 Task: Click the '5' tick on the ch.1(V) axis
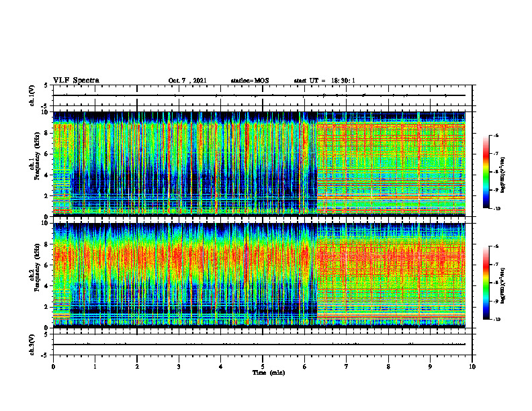coord(46,85)
